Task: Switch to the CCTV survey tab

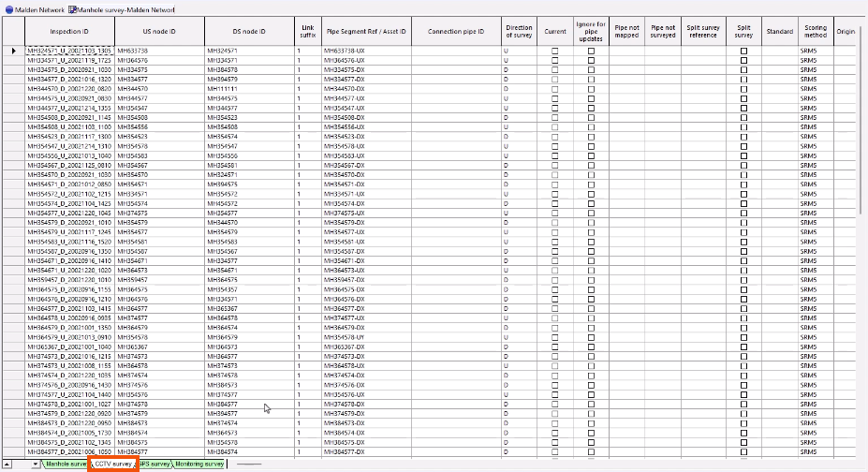Action: pyautogui.click(x=113, y=464)
